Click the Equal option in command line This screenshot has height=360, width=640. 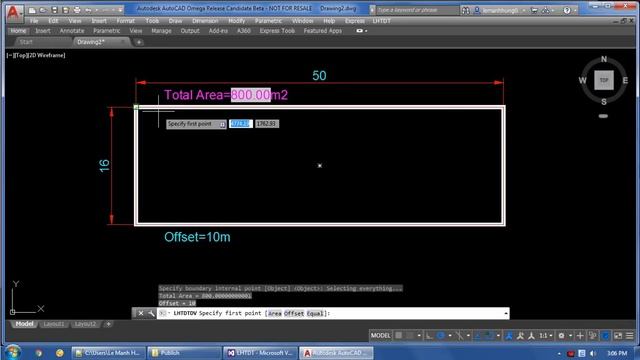(315, 313)
